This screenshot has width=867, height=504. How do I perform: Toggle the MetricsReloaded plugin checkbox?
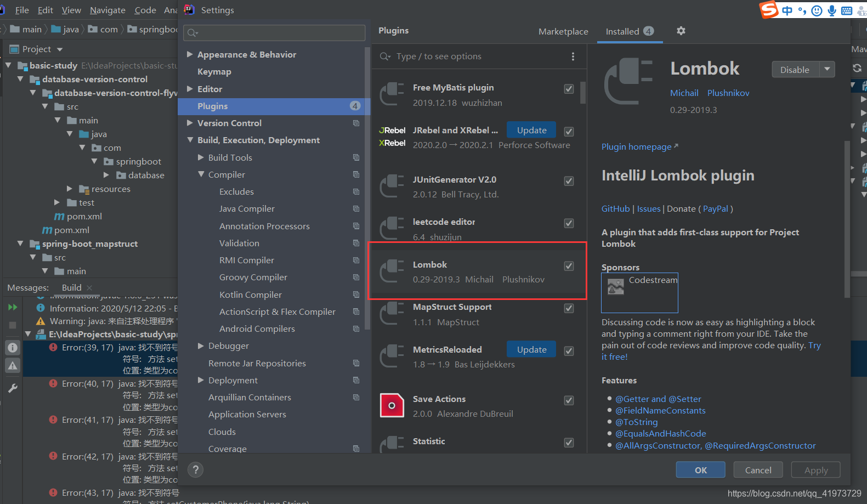pyautogui.click(x=569, y=351)
